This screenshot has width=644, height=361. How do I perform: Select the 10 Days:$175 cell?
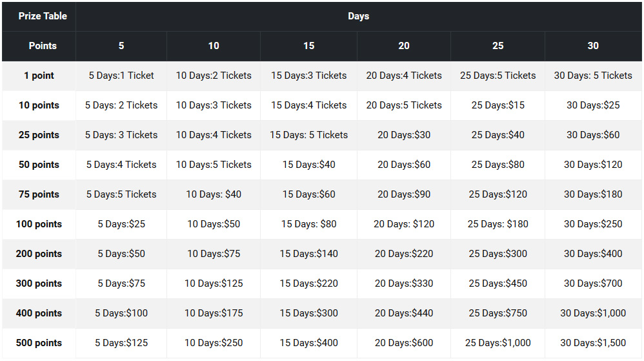point(214,313)
